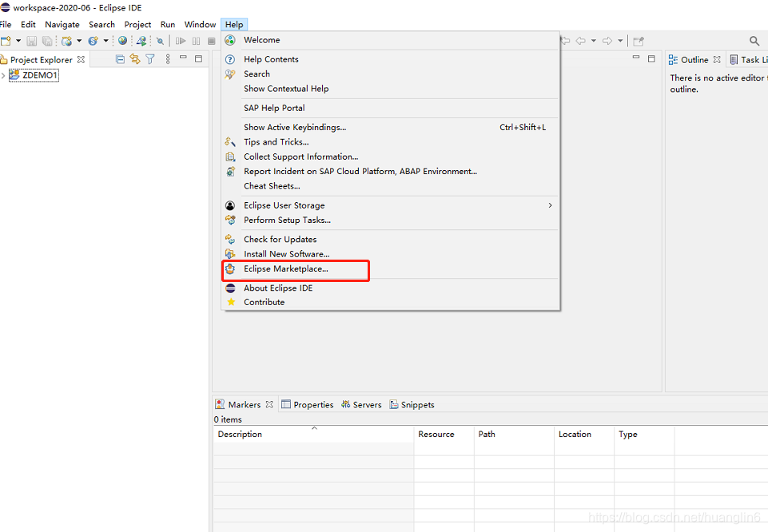Maximize the Project Explorer view
Image resolution: width=768 pixels, height=532 pixels.
[198, 59]
